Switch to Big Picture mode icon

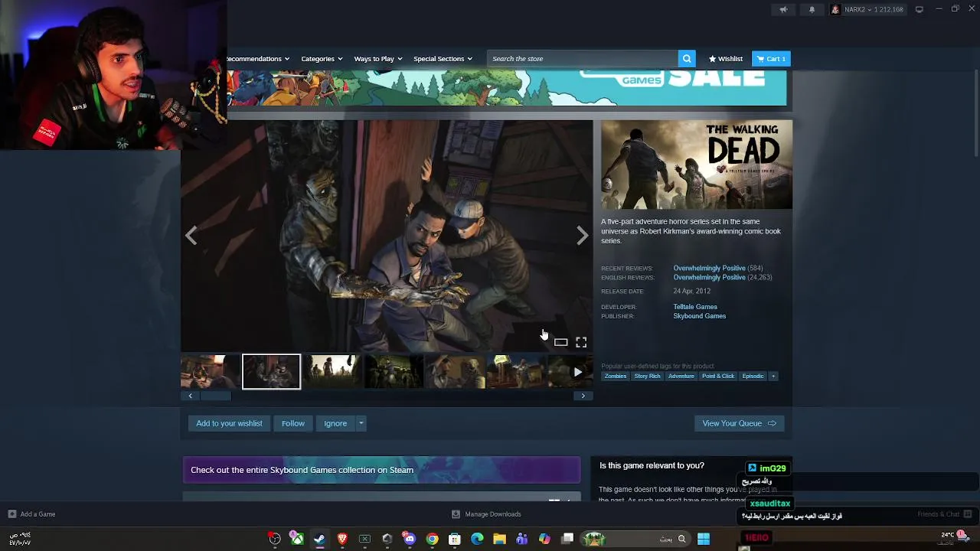point(919,9)
